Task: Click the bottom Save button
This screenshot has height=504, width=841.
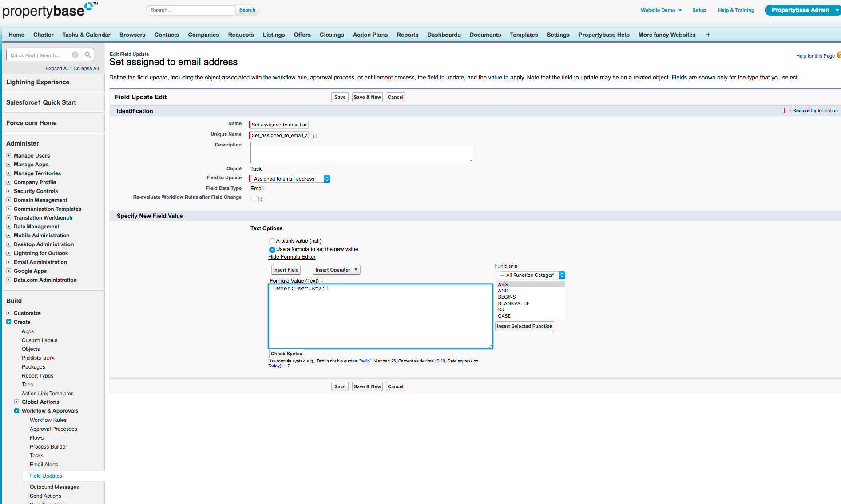Action: [x=340, y=386]
